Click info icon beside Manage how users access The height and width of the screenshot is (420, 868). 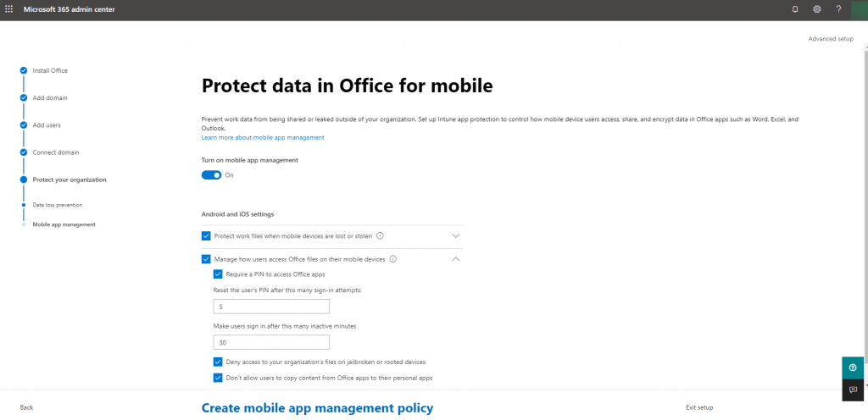[393, 258]
